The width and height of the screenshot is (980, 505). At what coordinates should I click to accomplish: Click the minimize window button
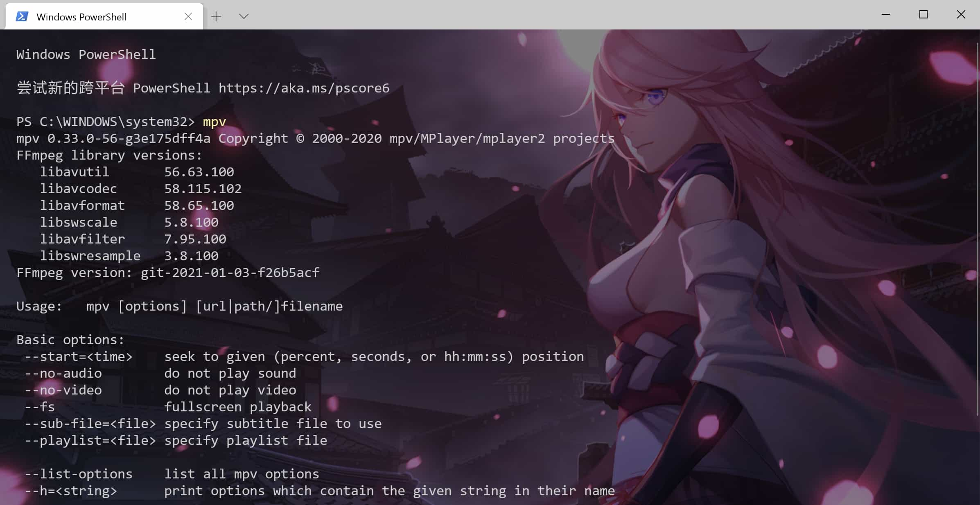click(x=887, y=14)
